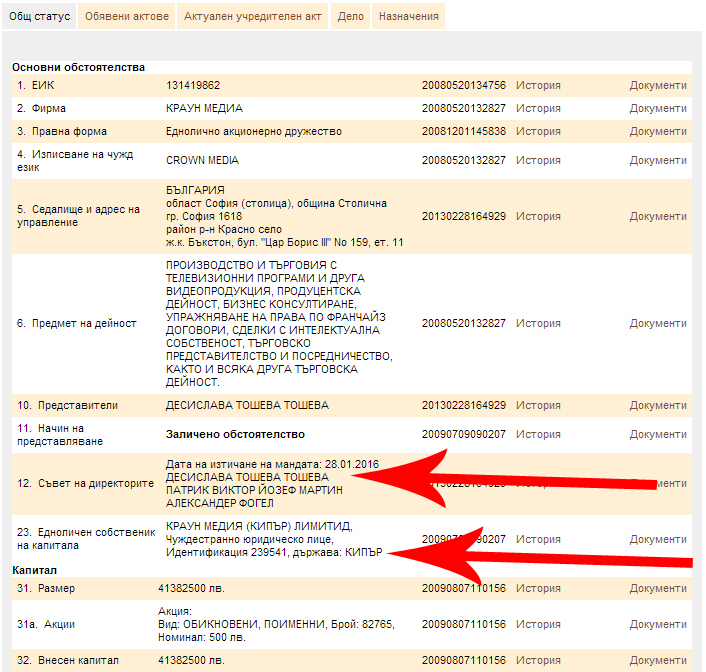The width and height of the screenshot is (706, 672).
Task: Open История for the Правна форма row
Action: (x=538, y=131)
